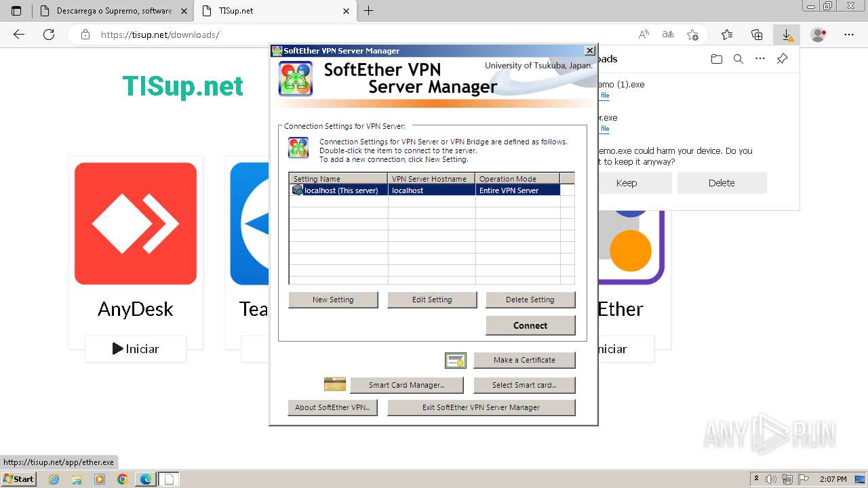Viewport: 868px width, 488px height.
Task: Open Collections panel
Action: pos(757,35)
